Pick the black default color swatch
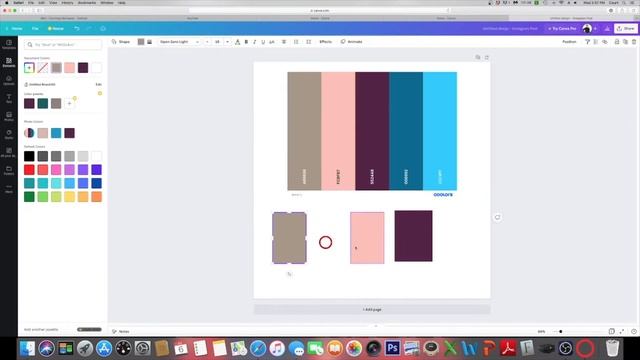 (29, 156)
